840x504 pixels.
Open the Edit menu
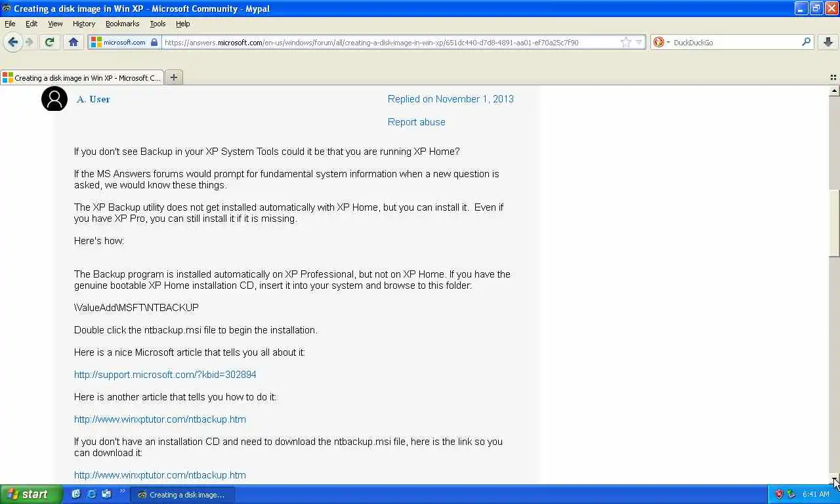click(x=31, y=24)
